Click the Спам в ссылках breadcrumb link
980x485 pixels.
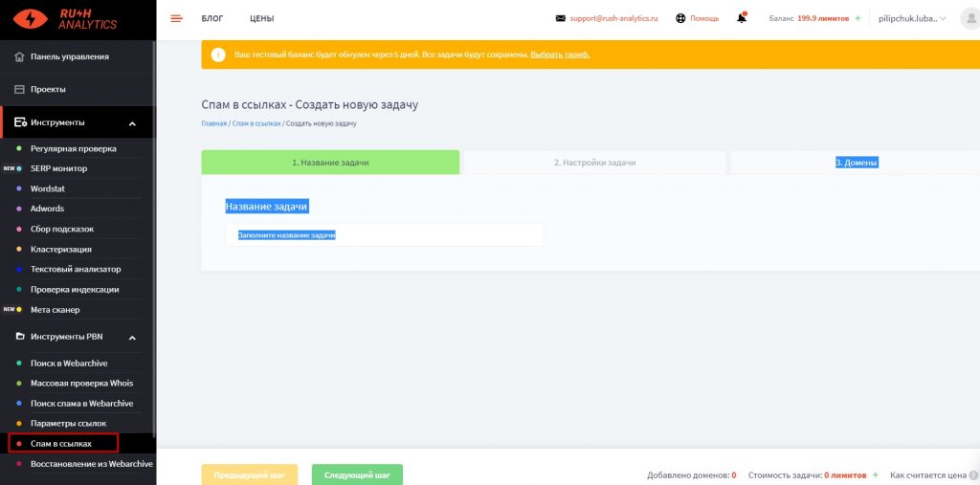point(256,123)
